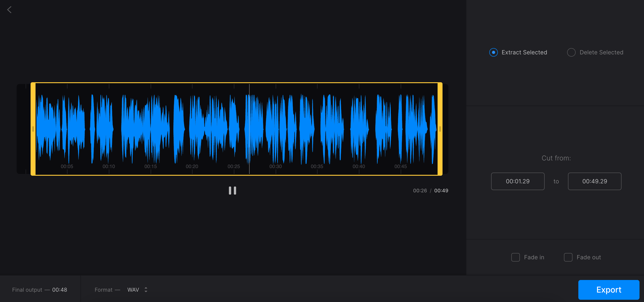644x302 pixels.
Task: Click the 00:05 timestamp on the timeline
Action: 67,166
